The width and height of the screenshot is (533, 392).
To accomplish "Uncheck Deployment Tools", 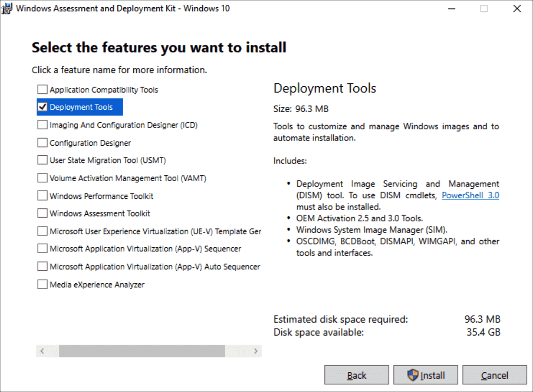I will pos(42,107).
